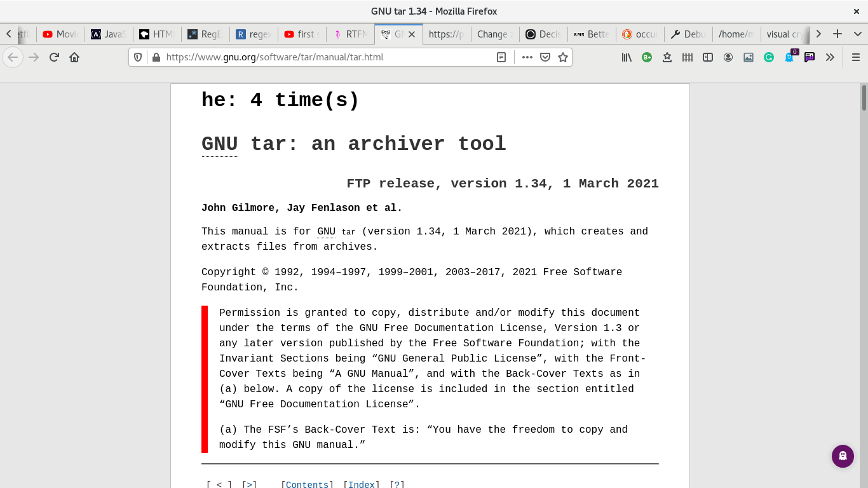
Task: Switch to the RegEx tab
Action: 205,34
